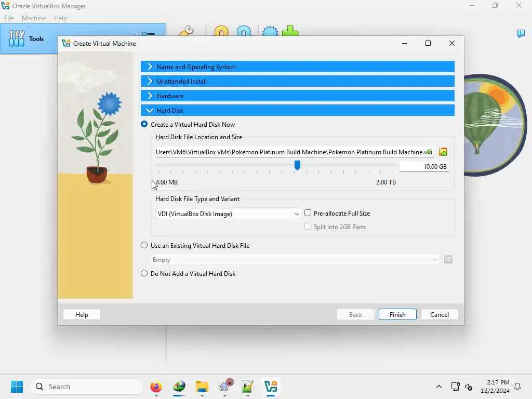Open Notepad++ from the taskbar
Viewport: 532px width, 399px height.
(x=247, y=387)
